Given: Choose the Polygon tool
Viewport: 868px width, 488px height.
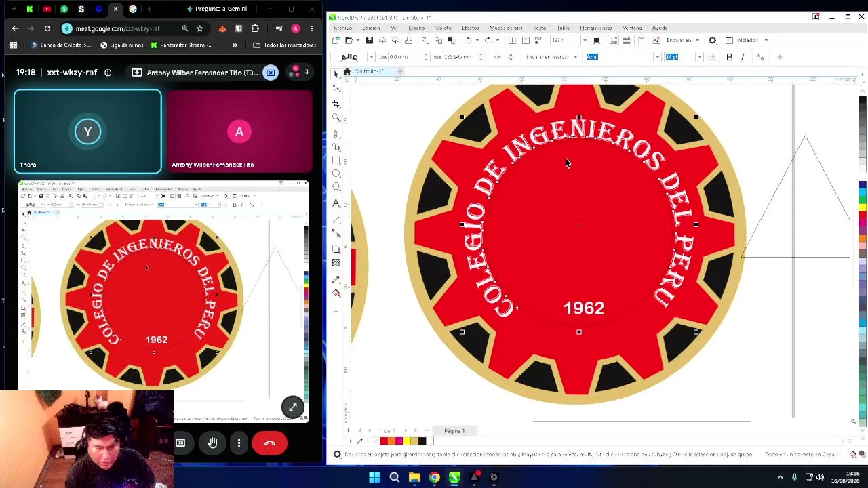Looking at the screenshot, I should click(x=336, y=187).
